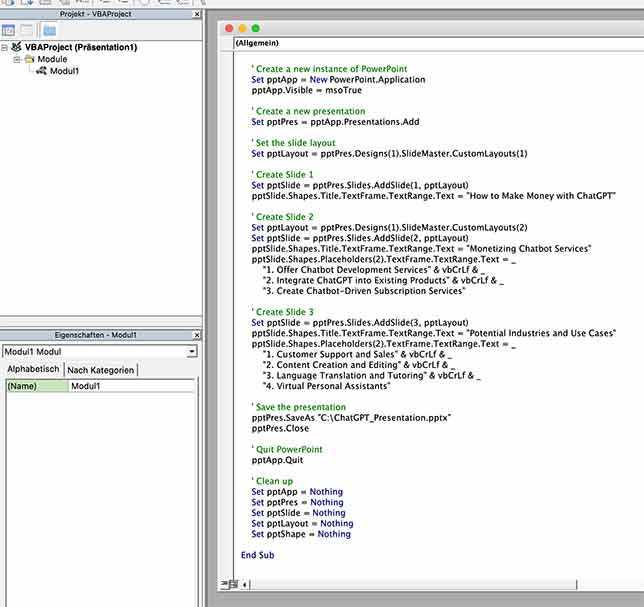Click the Content Creation and Editing line
The width and height of the screenshot is (644, 607).
click(x=359, y=365)
